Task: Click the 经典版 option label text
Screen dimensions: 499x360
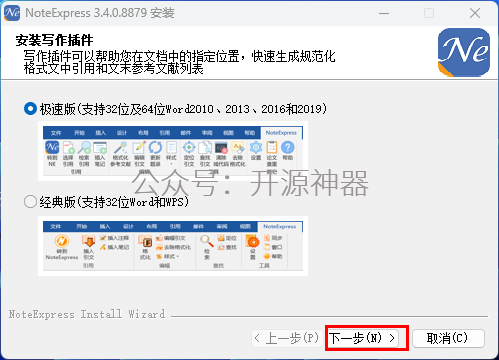Action: [114, 202]
